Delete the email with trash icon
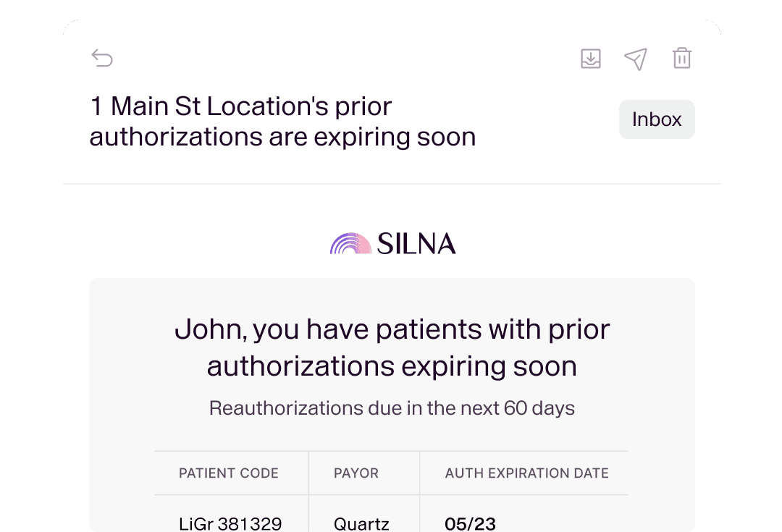The image size is (782, 532). click(x=682, y=59)
